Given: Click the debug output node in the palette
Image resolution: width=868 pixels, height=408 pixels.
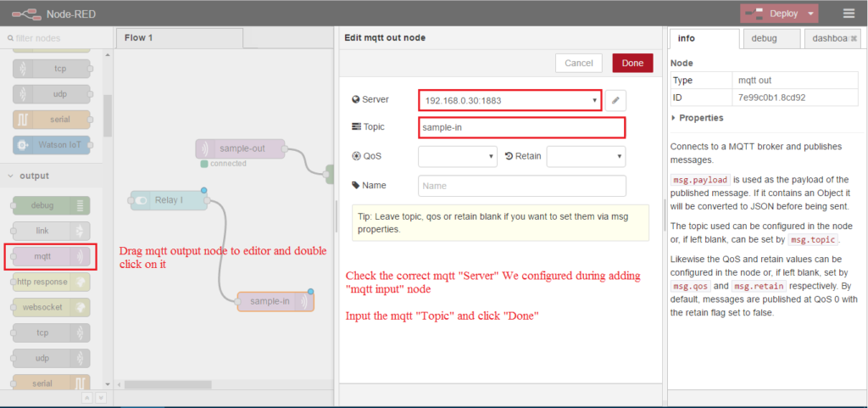Looking at the screenshot, I should 51,204.
